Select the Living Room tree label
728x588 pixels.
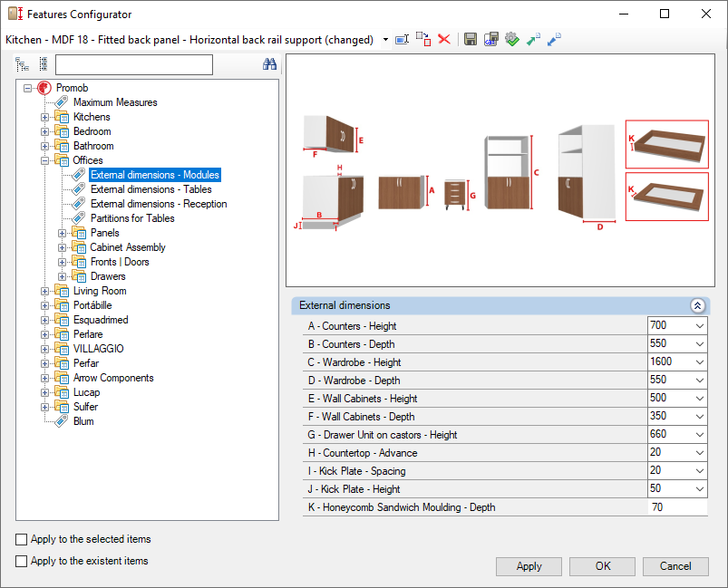click(x=100, y=291)
